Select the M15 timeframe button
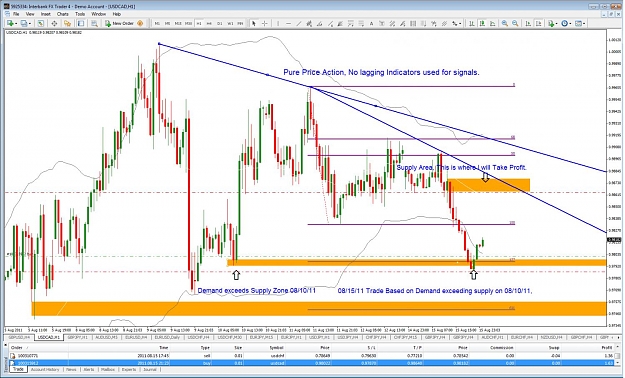625x378 pixels. point(178,24)
